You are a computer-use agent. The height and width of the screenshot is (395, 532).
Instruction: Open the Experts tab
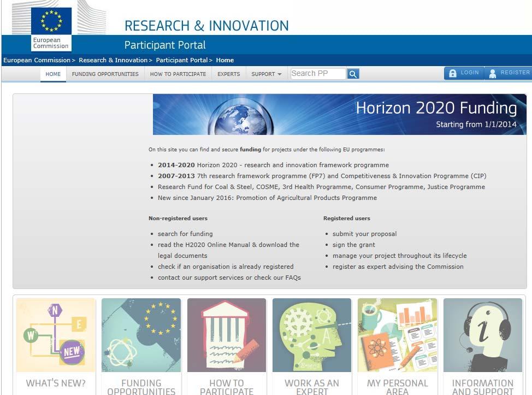click(x=229, y=74)
